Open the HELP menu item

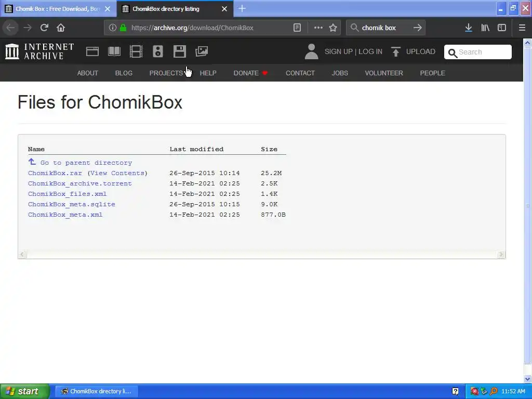tap(208, 73)
